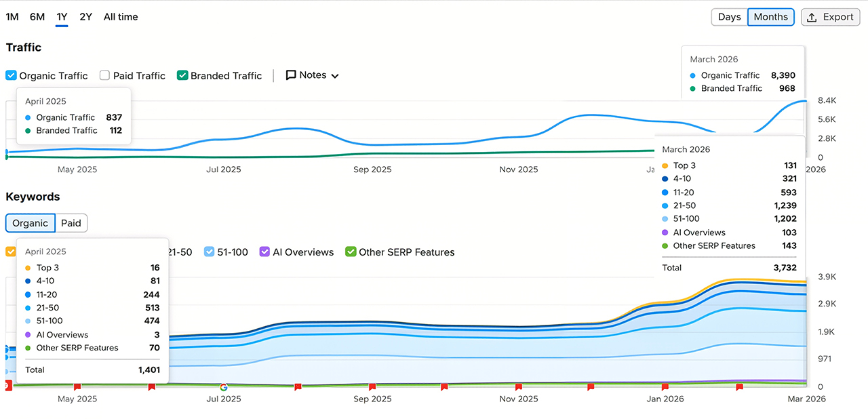Click the Notes speech bubble icon
Screen dimensions: 868x419
click(291, 75)
